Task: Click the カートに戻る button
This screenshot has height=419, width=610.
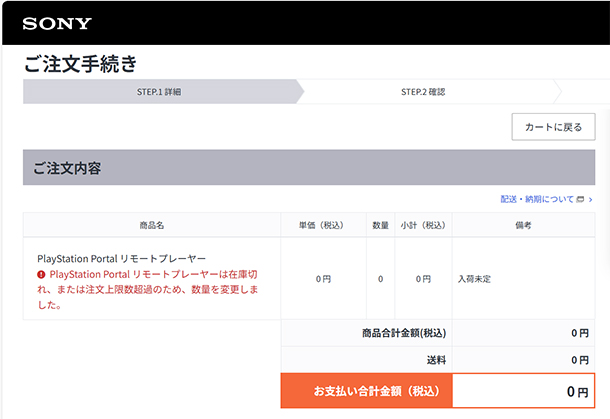Action: pyautogui.click(x=553, y=127)
